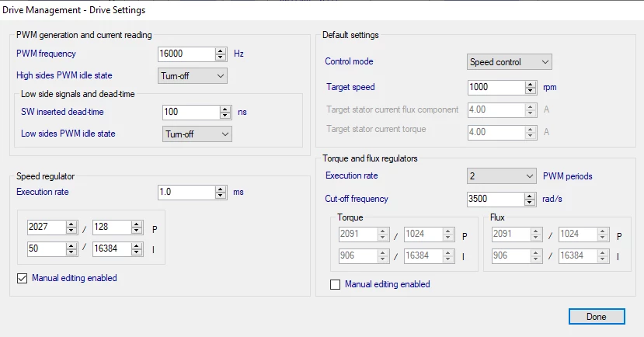The width and height of the screenshot is (644, 337).
Task: Click the Cut-off frequency label
Action: [357, 199]
